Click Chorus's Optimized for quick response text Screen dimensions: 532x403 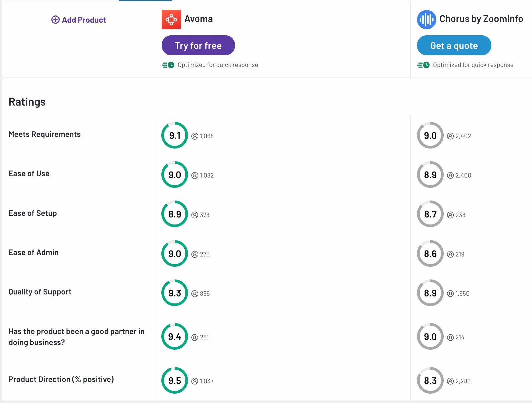point(473,65)
